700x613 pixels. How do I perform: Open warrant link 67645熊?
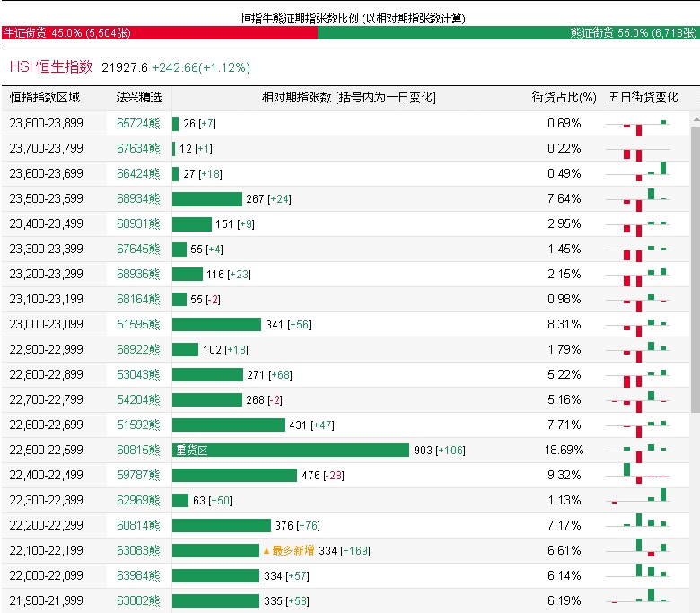(138, 249)
